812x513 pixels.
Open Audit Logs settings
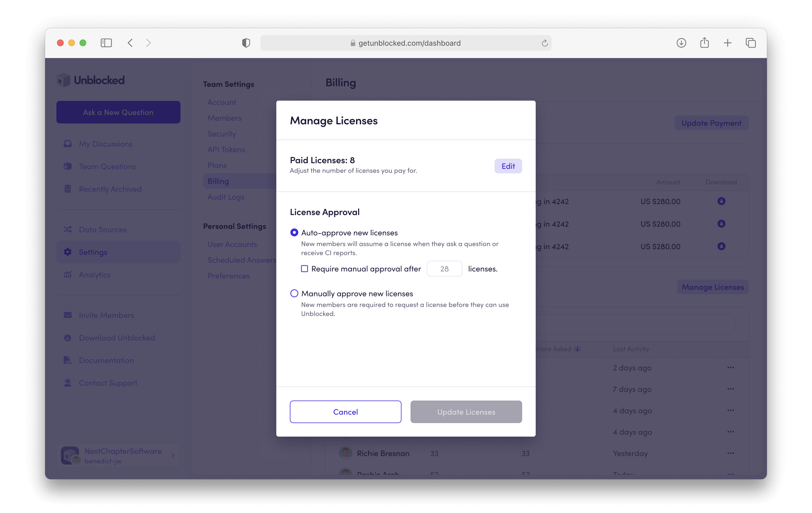(226, 197)
